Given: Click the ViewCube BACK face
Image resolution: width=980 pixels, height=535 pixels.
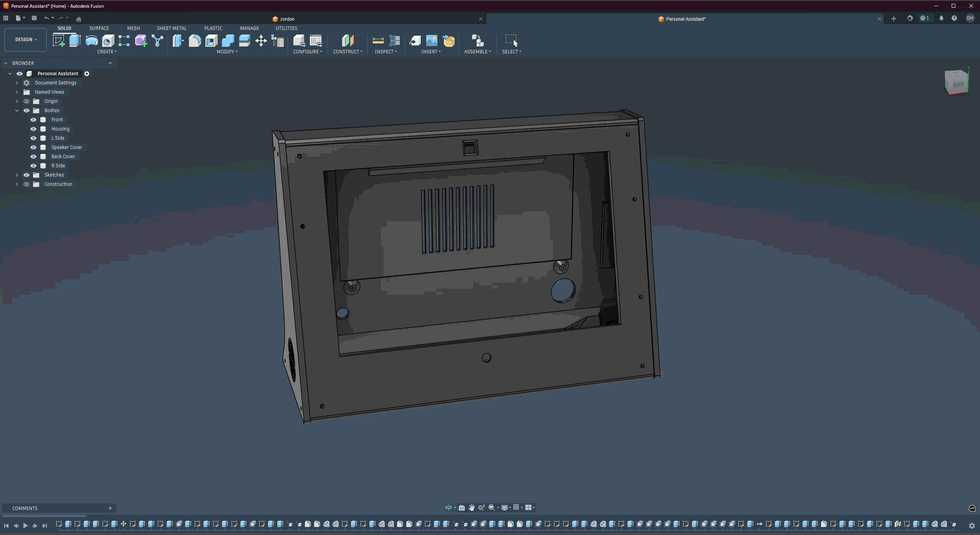Looking at the screenshot, I should click(x=958, y=84).
